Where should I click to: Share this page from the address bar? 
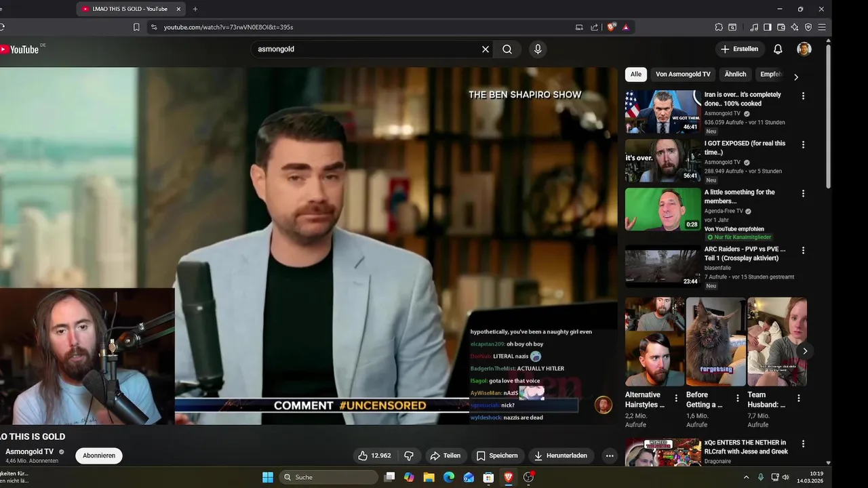595,27
